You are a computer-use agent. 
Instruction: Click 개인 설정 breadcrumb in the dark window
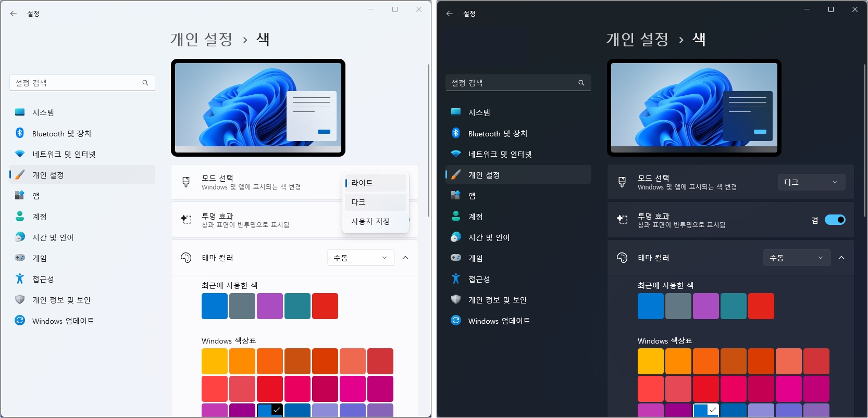(x=638, y=39)
